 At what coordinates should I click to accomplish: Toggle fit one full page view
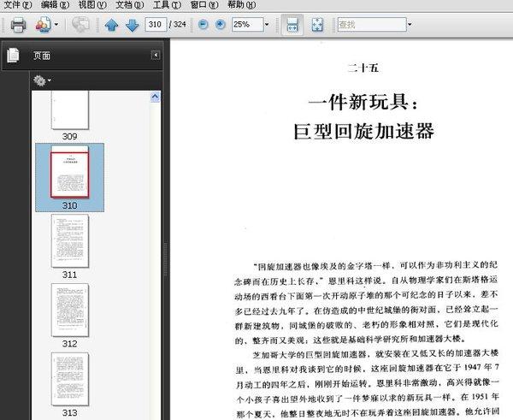(x=317, y=25)
